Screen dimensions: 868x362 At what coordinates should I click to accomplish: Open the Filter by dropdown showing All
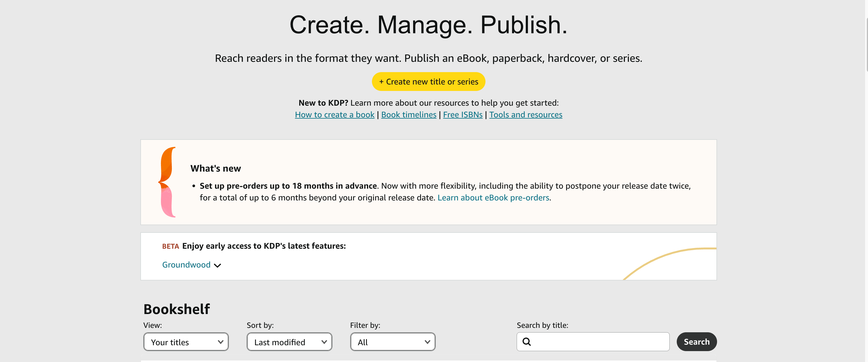(x=393, y=342)
